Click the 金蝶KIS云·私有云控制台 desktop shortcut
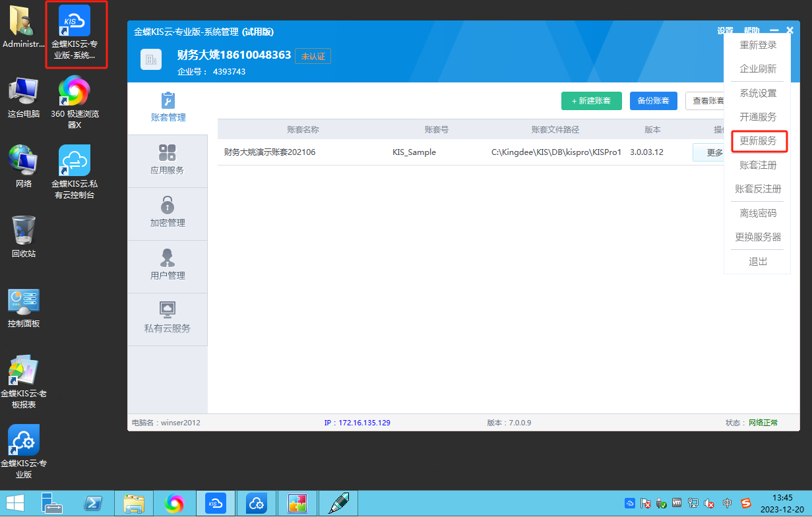Viewport: 812px width, 517px height. 75,172
